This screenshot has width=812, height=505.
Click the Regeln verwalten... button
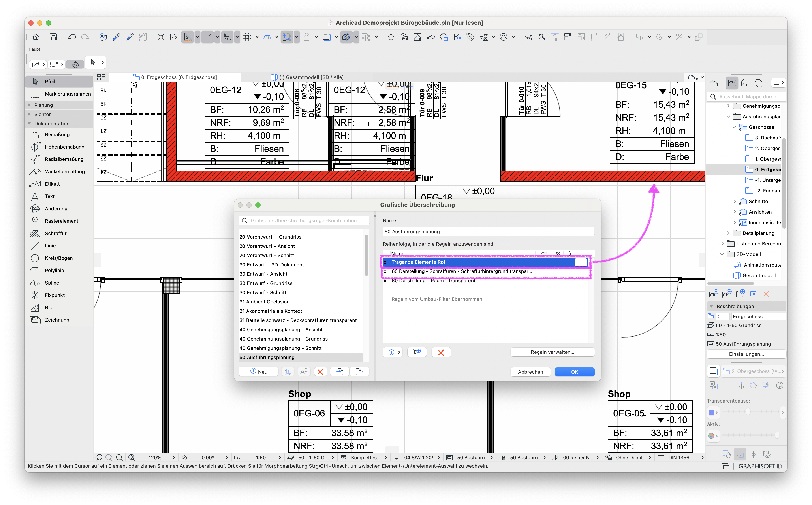(553, 352)
